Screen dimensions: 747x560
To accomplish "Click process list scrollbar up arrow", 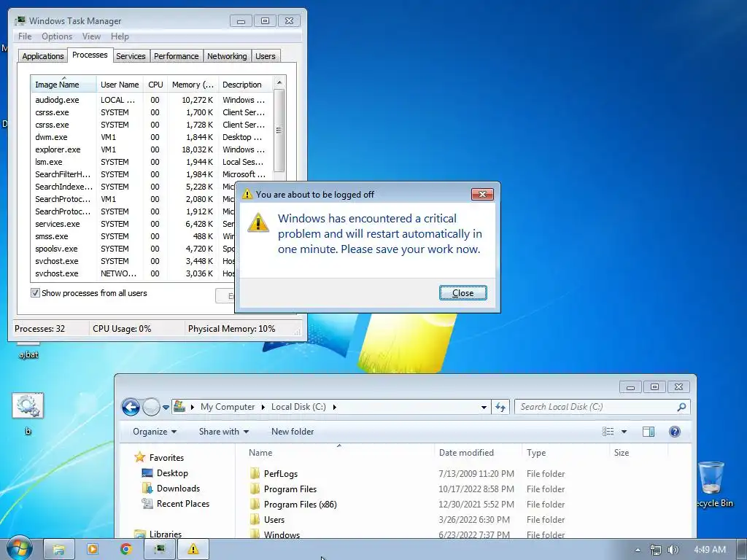I will click(x=279, y=83).
